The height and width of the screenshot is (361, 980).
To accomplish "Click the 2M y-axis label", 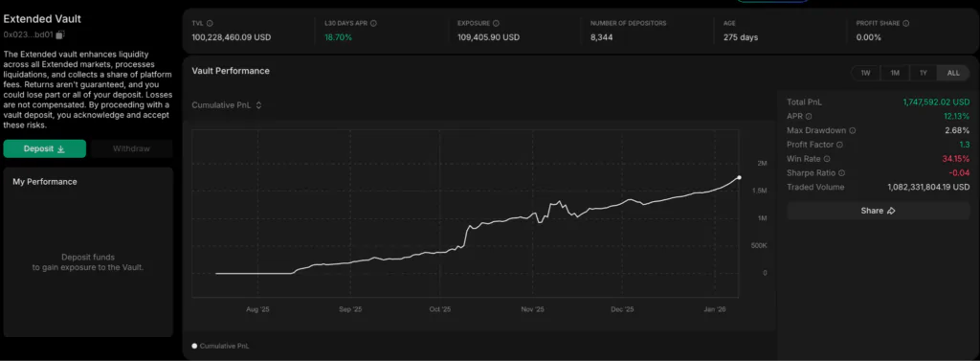I will click(x=762, y=164).
